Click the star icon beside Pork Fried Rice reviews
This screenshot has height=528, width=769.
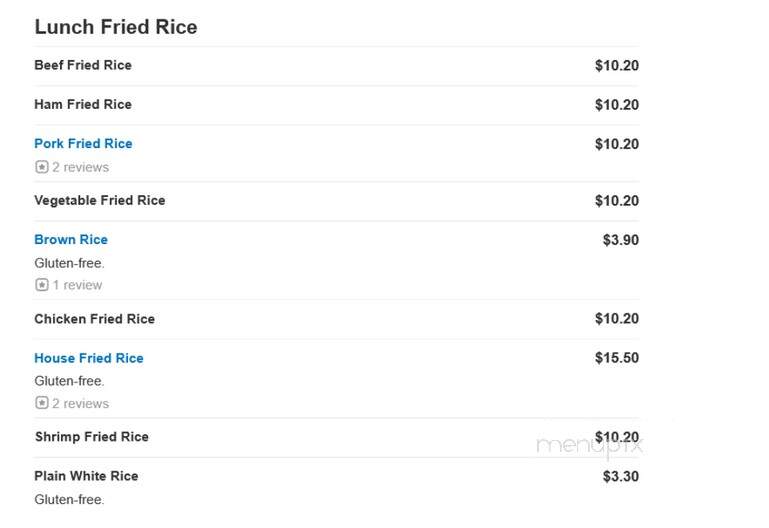[x=42, y=167]
